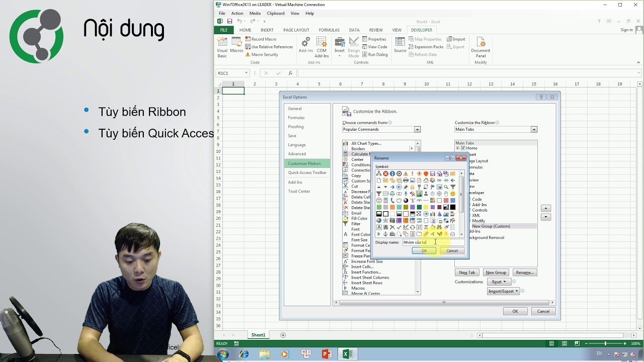Open Choose commands from dropdown
Viewport: 644px width, 362px height.
click(417, 130)
